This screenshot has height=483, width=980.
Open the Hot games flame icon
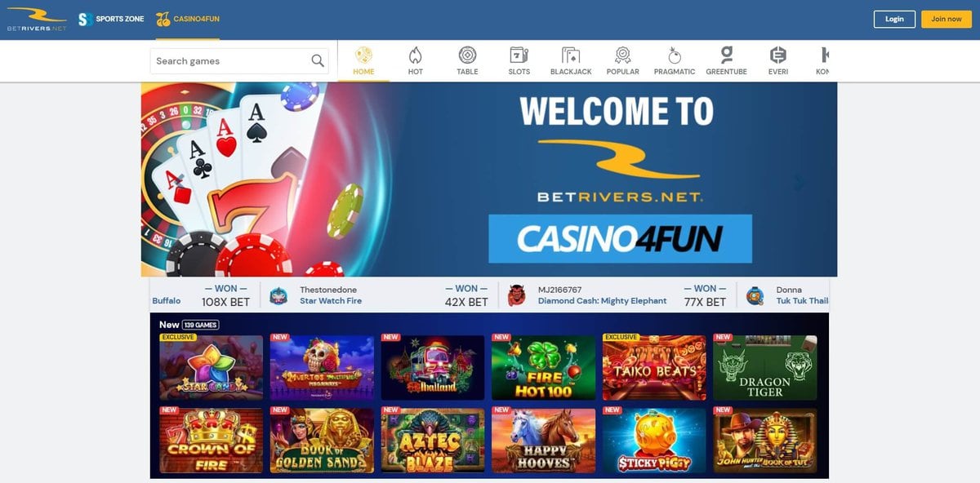[x=415, y=55]
